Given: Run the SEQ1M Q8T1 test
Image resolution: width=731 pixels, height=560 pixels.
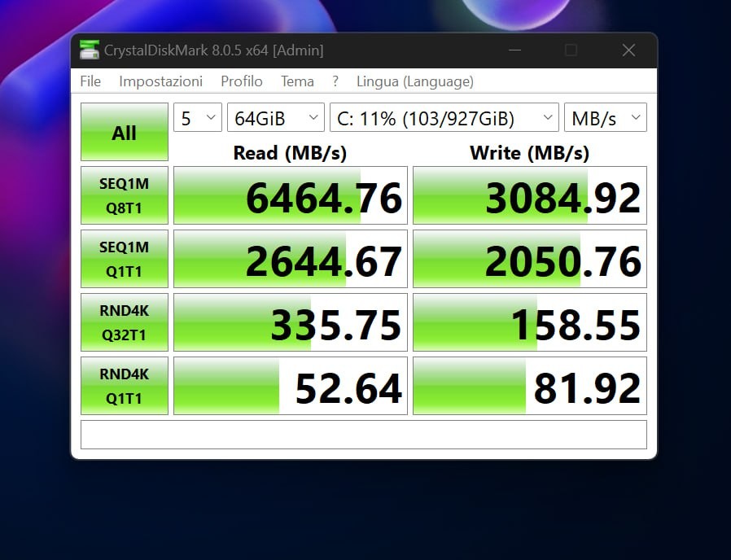Looking at the screenshot, I should pos(125,195).
